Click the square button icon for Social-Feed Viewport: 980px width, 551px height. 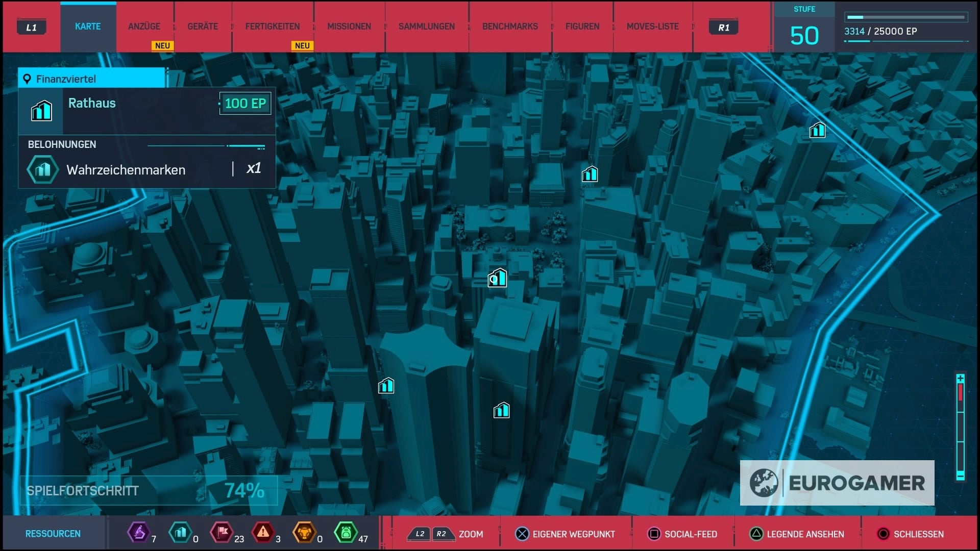tap(654, 534)
